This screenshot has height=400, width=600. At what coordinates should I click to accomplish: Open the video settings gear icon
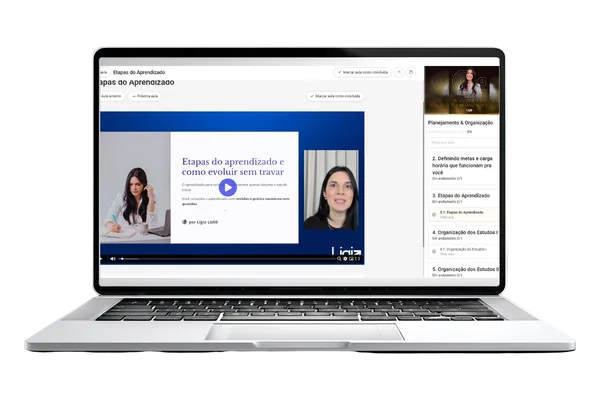point(345,259)
